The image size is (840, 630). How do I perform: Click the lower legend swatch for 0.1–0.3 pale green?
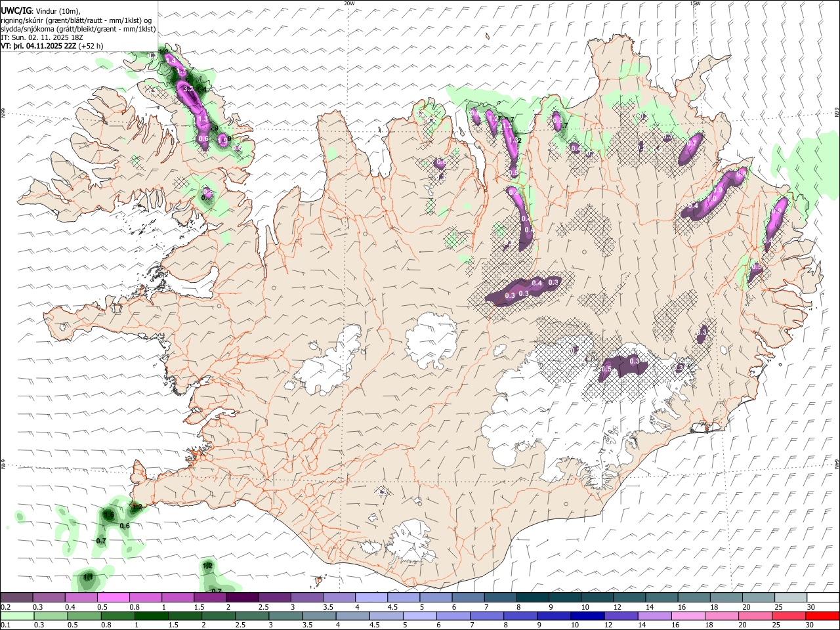click(17, 616)
